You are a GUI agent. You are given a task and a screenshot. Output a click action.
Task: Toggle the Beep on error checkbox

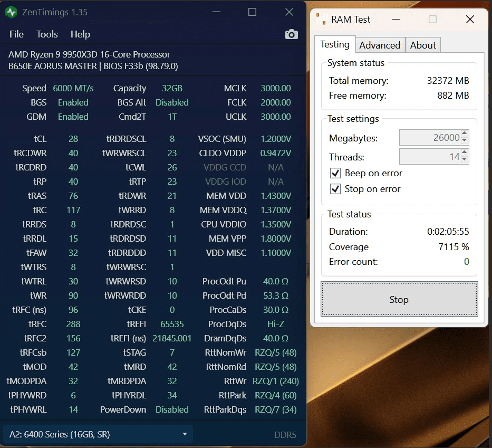pos(335,173)
